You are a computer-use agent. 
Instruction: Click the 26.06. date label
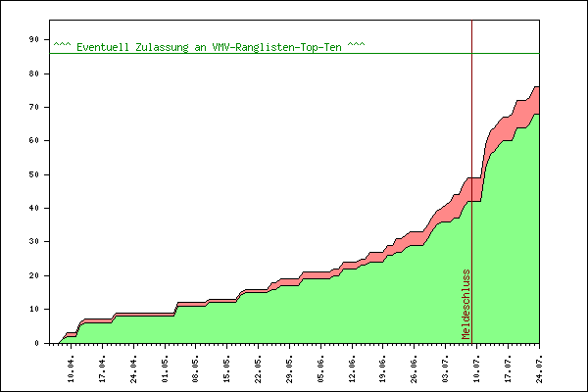click(x=414, y=369)
